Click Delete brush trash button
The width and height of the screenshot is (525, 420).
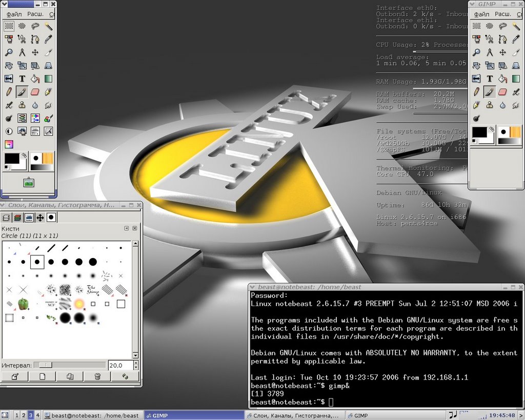(x=97, y=376)
